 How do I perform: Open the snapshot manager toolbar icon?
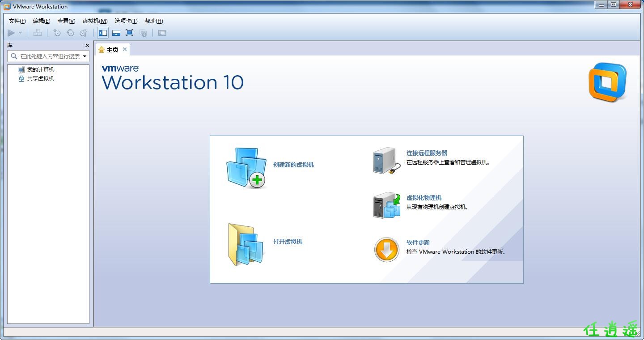click(84, 33)
